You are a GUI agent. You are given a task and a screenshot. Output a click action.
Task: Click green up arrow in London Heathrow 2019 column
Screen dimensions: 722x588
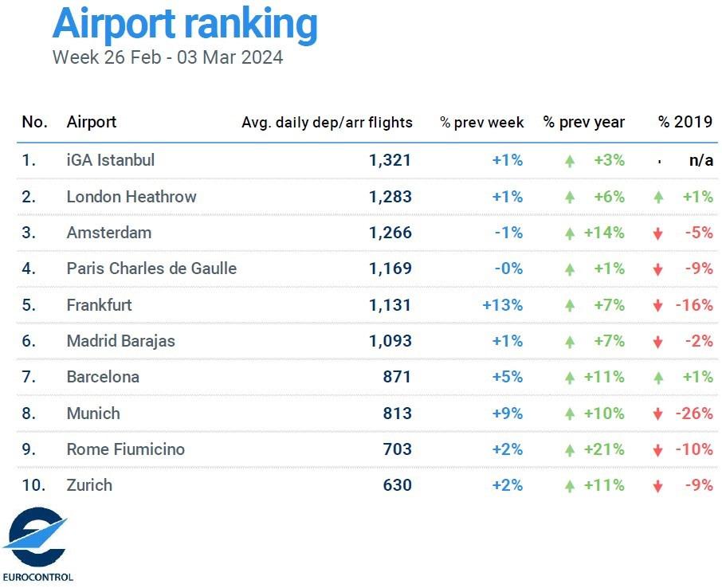658,198
